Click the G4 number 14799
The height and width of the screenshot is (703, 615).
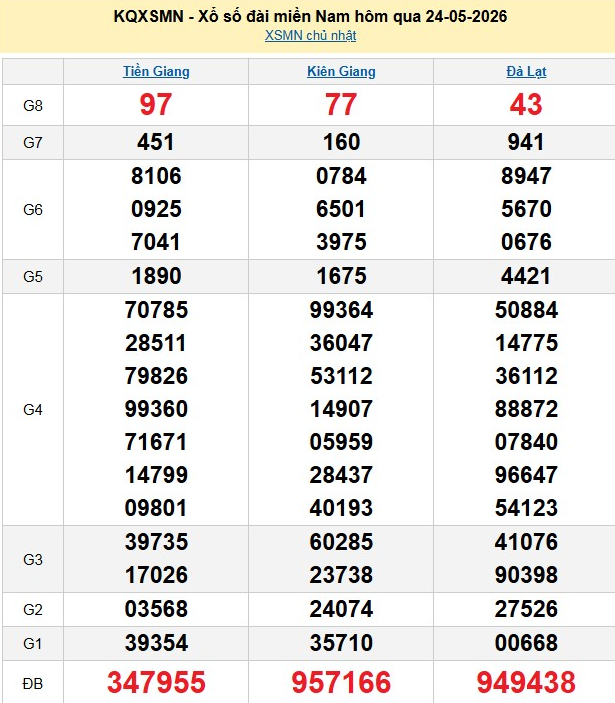[156, 475]
